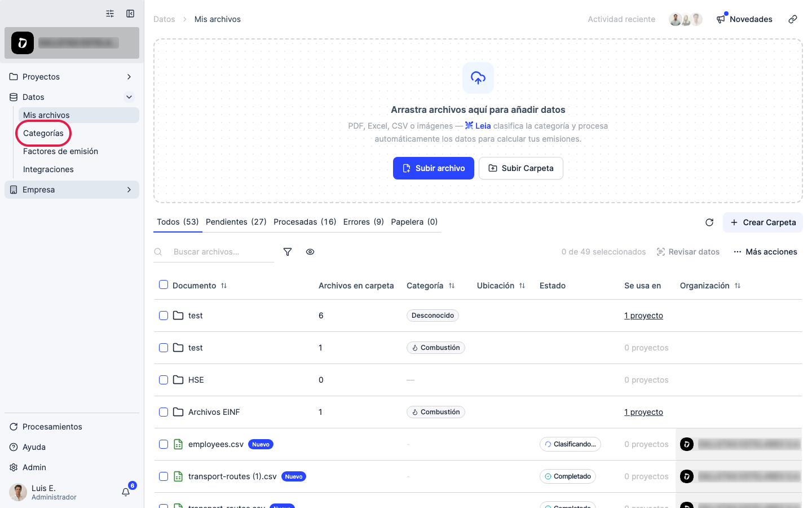Collapse the Datos section

click(x=129, y=97)
